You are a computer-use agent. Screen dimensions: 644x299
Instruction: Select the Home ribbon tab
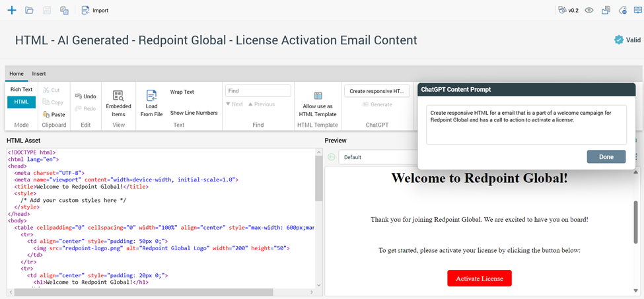tap(17, 74)
